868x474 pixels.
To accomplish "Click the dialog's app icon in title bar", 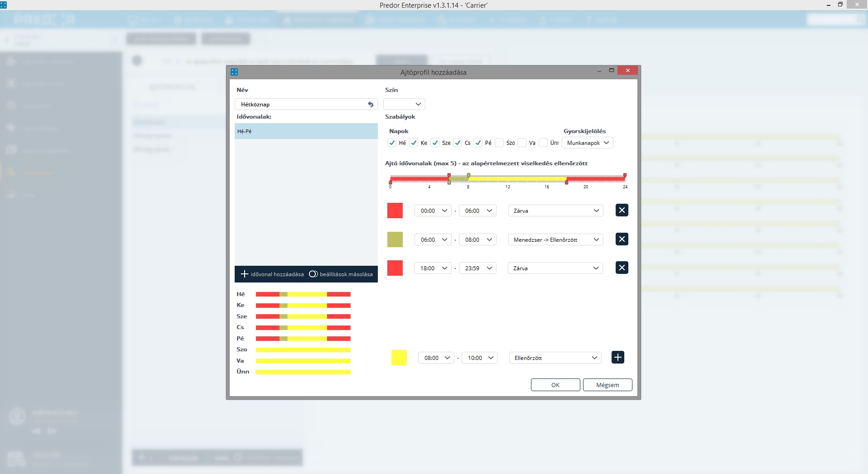I will tap(234, 72).
